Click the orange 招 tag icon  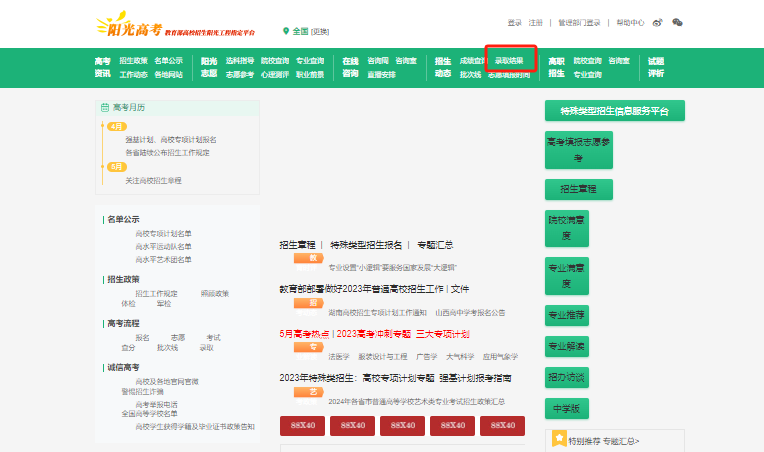(x=309, y=303)
